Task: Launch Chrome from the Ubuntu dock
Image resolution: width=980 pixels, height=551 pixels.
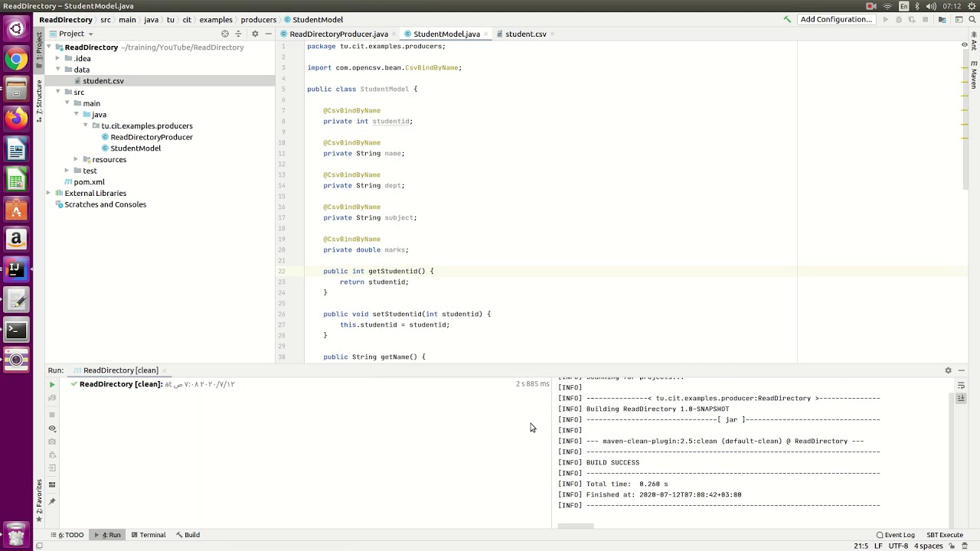Action: (16, 59)
